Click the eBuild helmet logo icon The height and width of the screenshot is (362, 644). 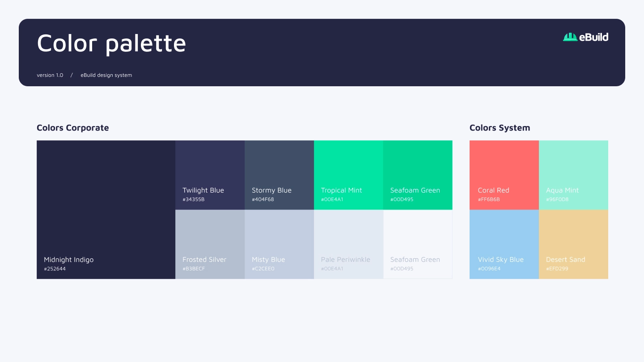coord(570,37)
